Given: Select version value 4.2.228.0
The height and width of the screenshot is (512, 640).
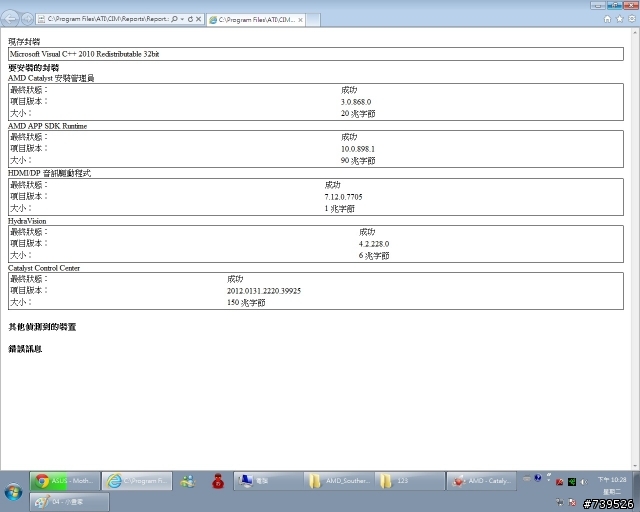Looking at the screenshot, I should tap(374, 244).
